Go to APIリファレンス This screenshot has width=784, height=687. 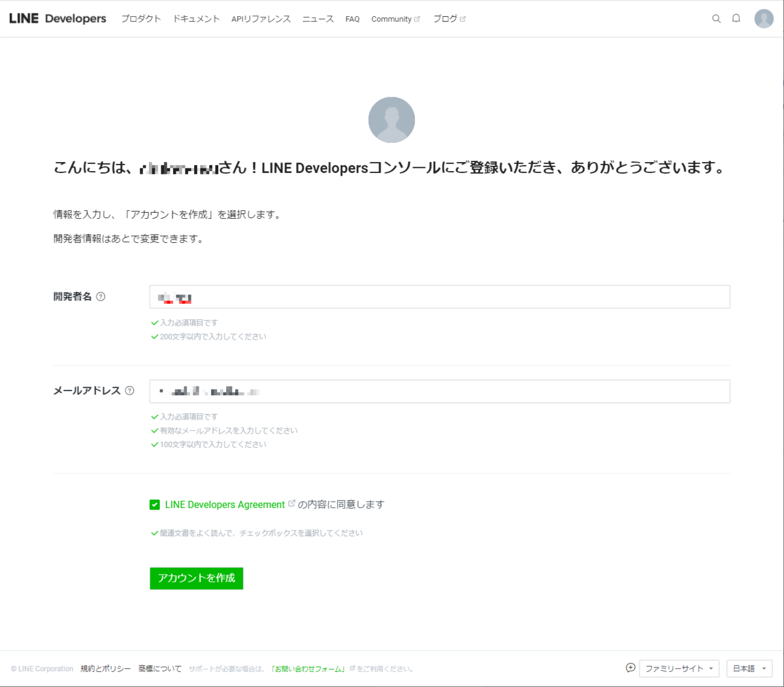261,19
